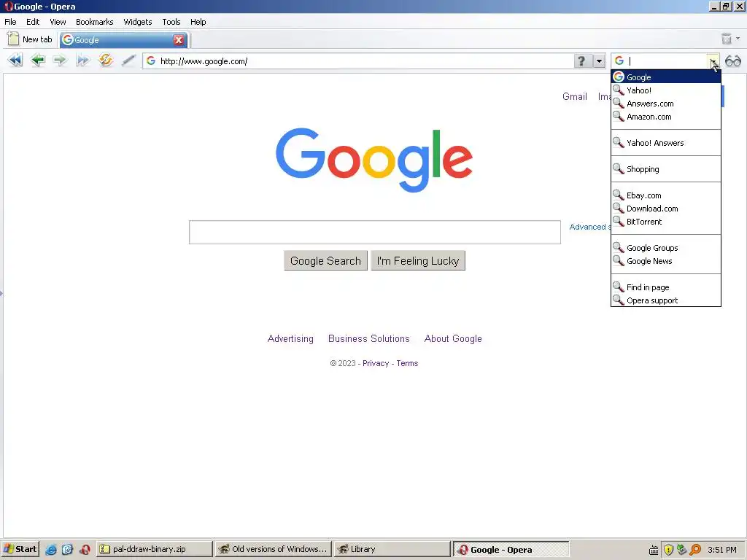Open the Privacy link
Viewport: 747px width, 560px height.
click(376, 363)
